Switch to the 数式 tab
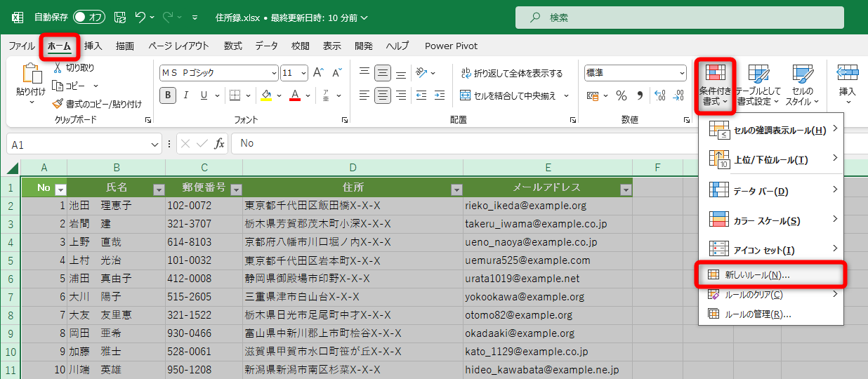The width and height of the screenshot is (868, 379). click(x=233, y=46)
